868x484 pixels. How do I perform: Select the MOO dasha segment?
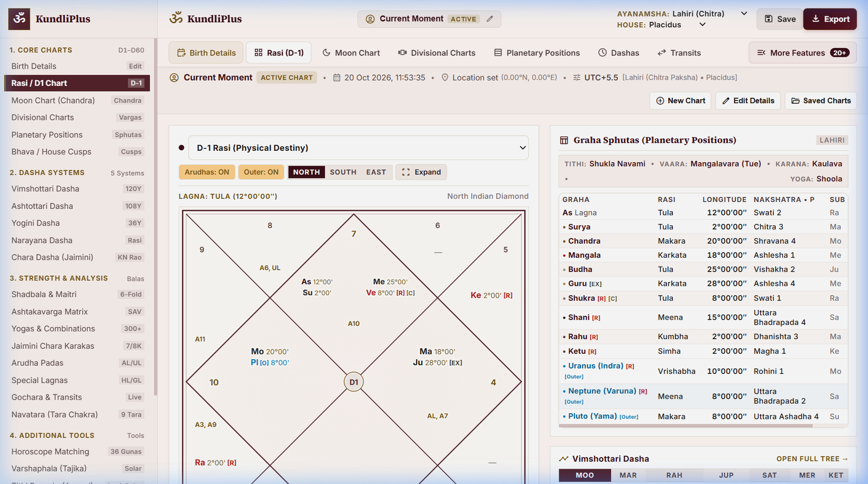tap(585, 475)
